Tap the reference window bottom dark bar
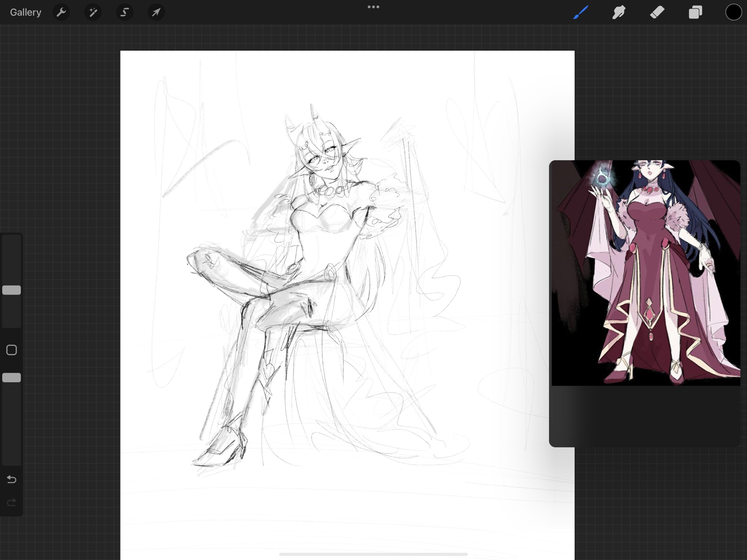 [x=645, y=416]
